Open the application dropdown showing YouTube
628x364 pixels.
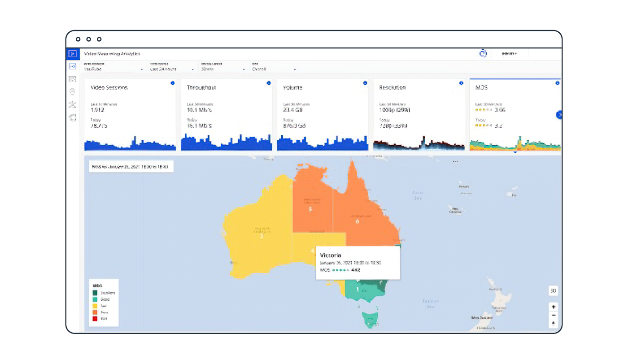coord(113,69)
